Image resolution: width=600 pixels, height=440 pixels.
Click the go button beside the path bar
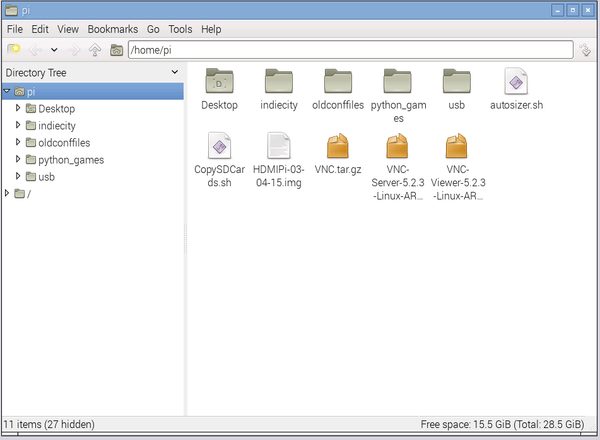(585, 50)
